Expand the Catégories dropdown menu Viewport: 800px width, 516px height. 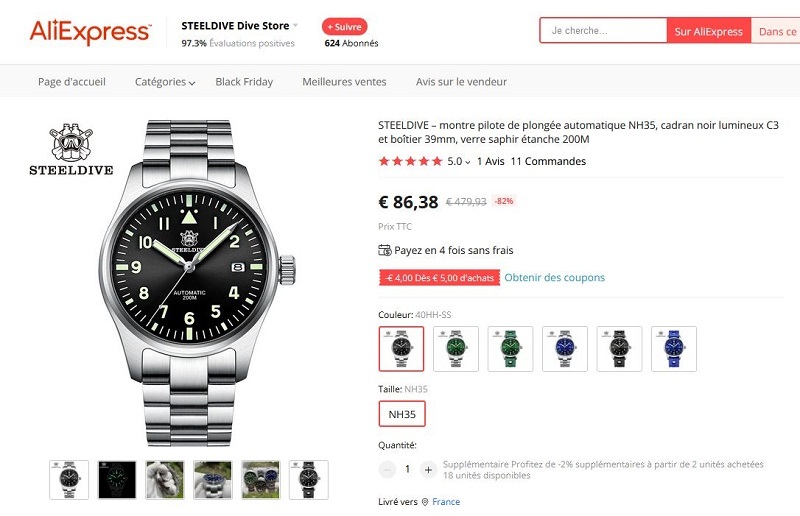pyautogui.click(x=164, y=82)
